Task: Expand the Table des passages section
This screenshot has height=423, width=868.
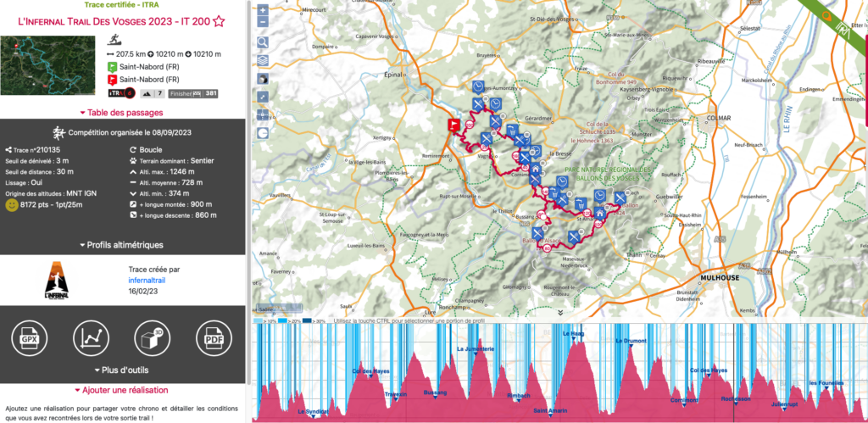Action: tap(122, 113)
